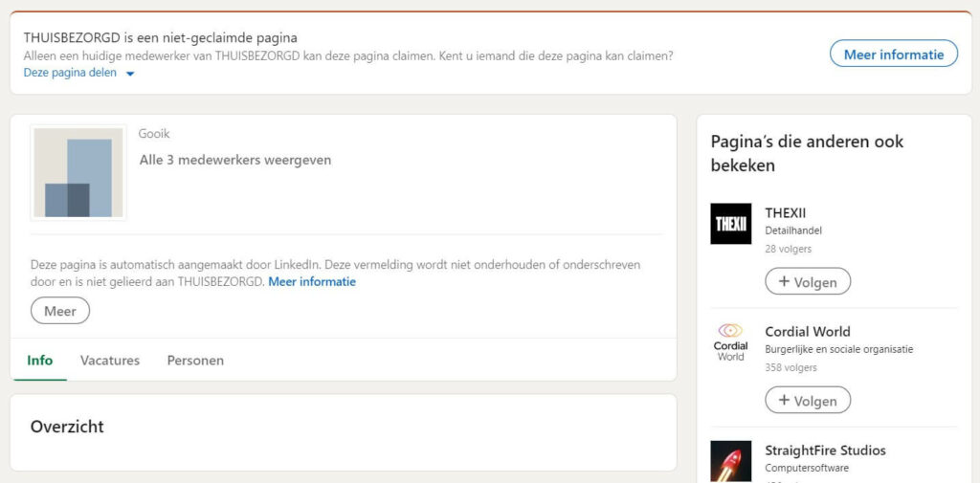
Task: Click the THUISBEZORGD placeholder company logo
Action: click(x=78, y=172)
